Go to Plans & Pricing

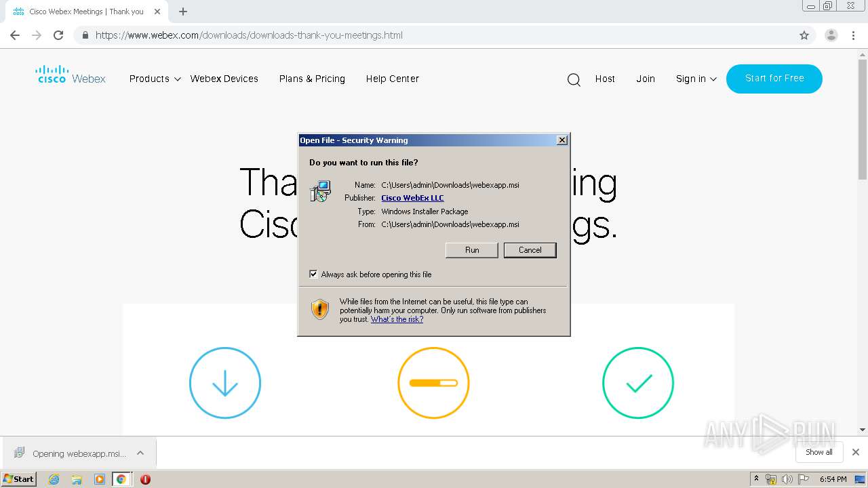312,79
